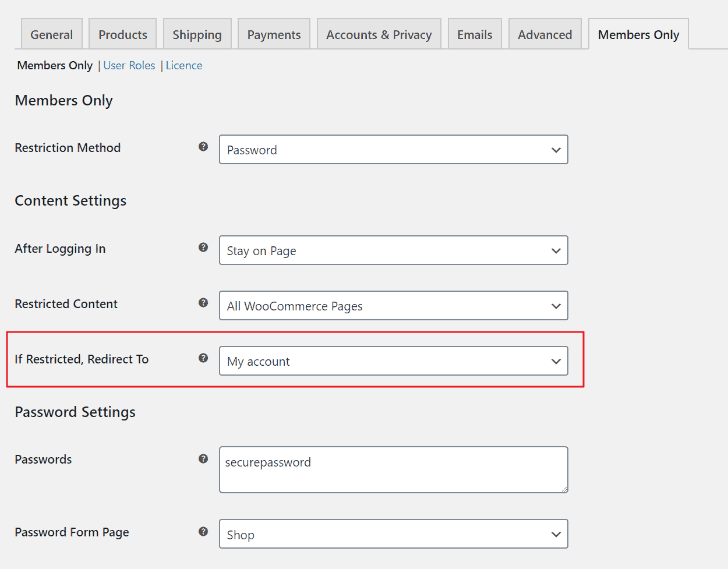Show help tip for Passwords field

[203, 459]
